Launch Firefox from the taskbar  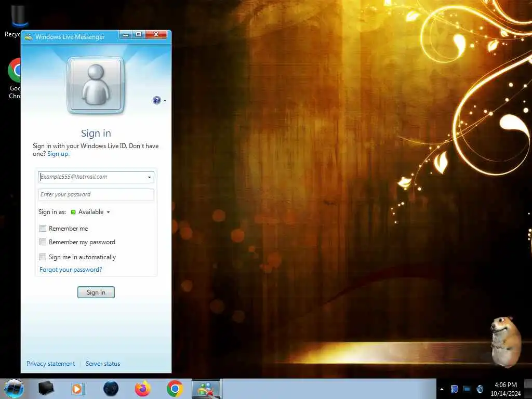(143, 389)
